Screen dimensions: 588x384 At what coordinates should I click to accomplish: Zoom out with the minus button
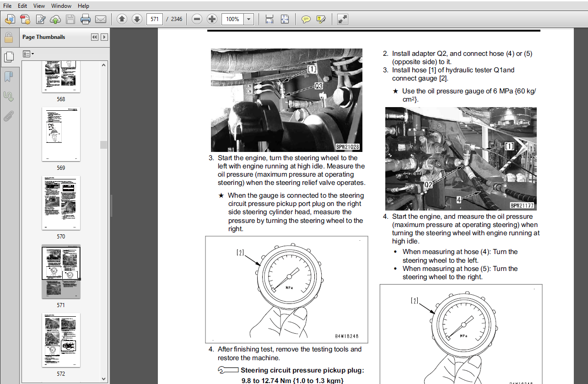[197, 19]
